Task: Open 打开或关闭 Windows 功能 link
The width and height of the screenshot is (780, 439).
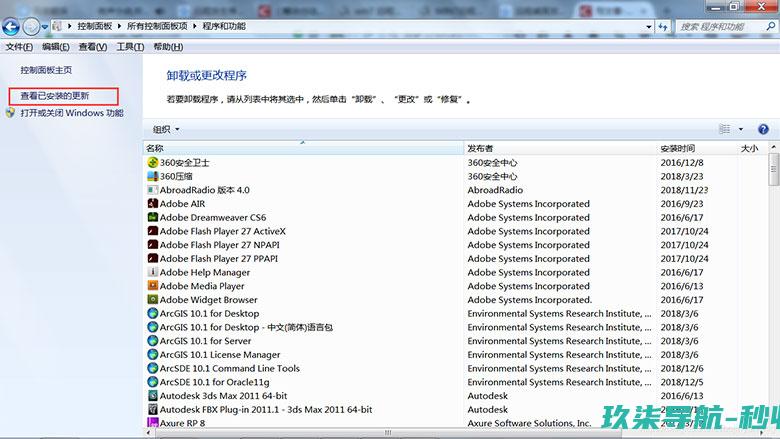Action: click(x=72, y=113)
